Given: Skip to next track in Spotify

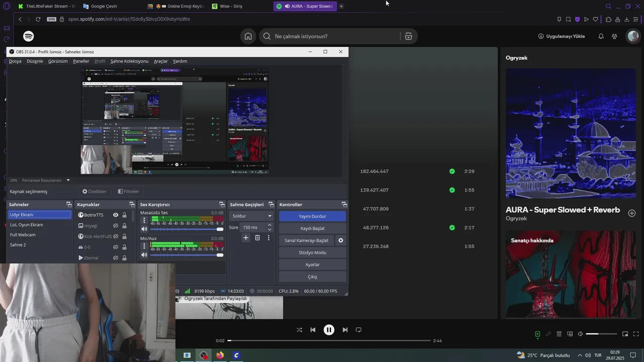Looking at the screenshot, I should pos(345,330).
